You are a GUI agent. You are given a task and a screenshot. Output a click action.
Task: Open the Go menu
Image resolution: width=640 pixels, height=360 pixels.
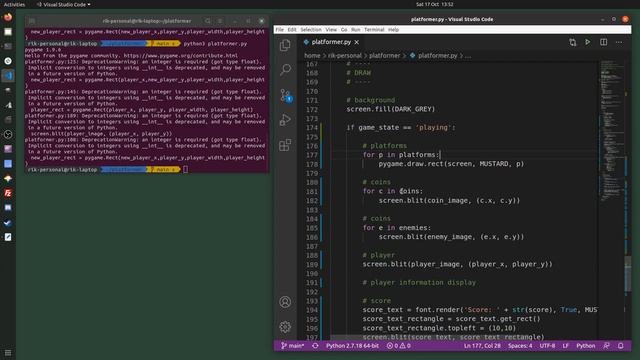[344, 30]
